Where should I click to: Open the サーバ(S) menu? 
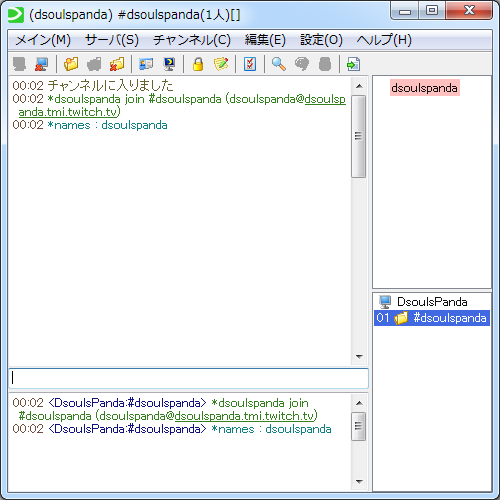112,40
